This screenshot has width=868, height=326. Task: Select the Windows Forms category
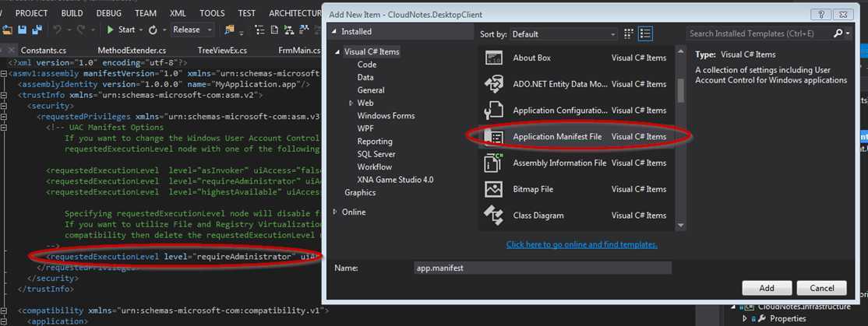coord(386,115)
